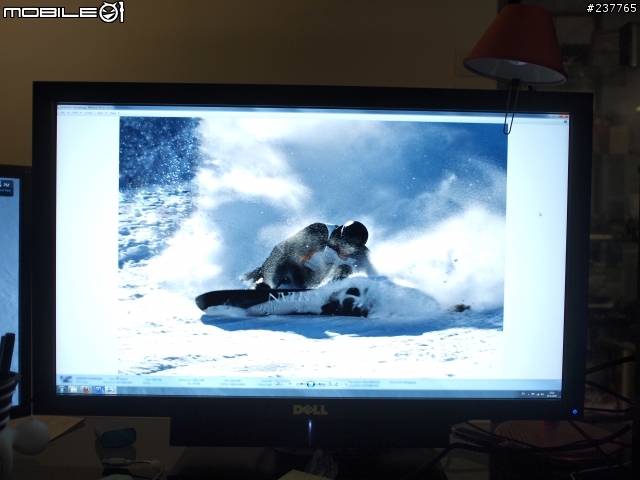The height and width of the screenshot is (480, 640).
Task: Launch the Firefox taskbar icon
Action: (x=86, y=389)
